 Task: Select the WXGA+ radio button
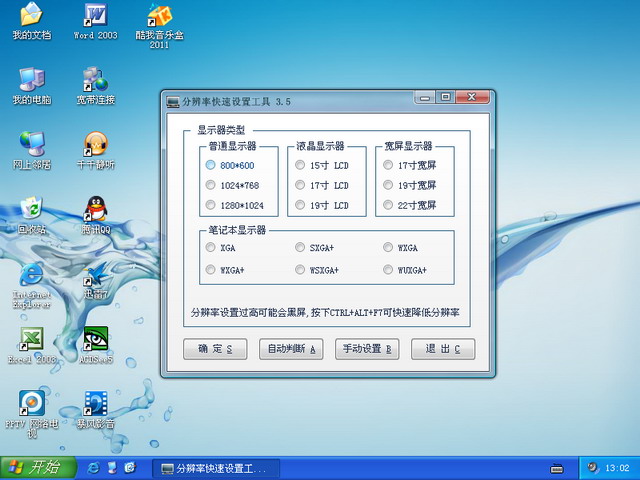pyautogui.click(x=225, y=269)
